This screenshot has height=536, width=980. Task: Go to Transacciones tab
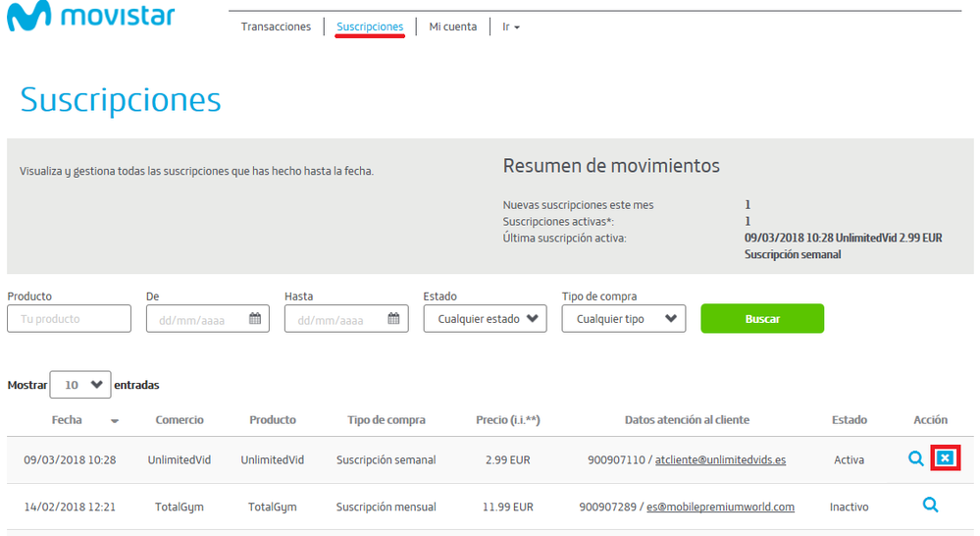point(276,27)
